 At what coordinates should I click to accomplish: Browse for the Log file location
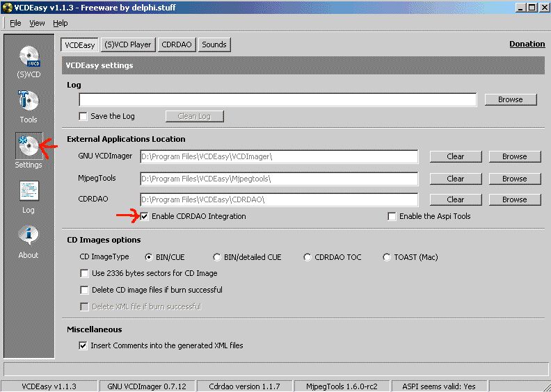(x=511, y=99)
